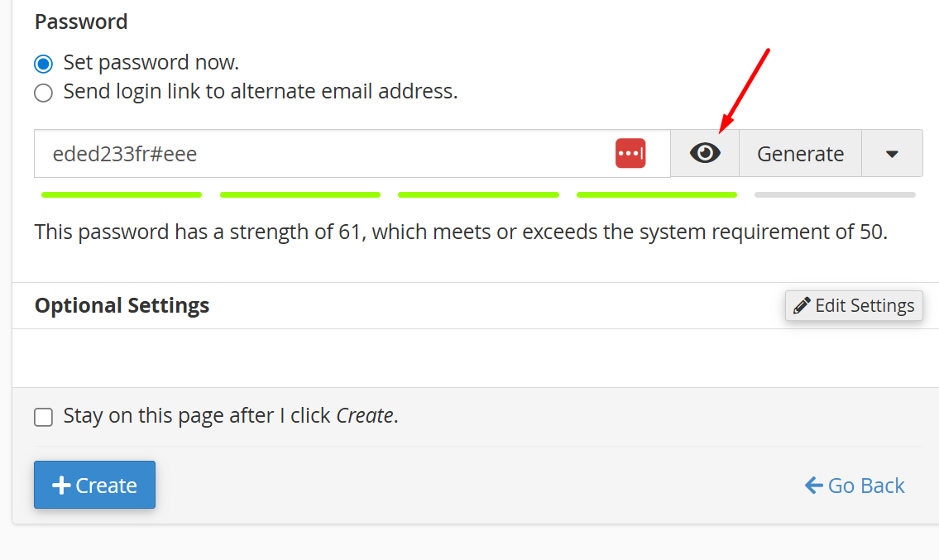Select the Set password now option
Screen dimensions: 939x560
pyautogui.click(x=43, y=64)
